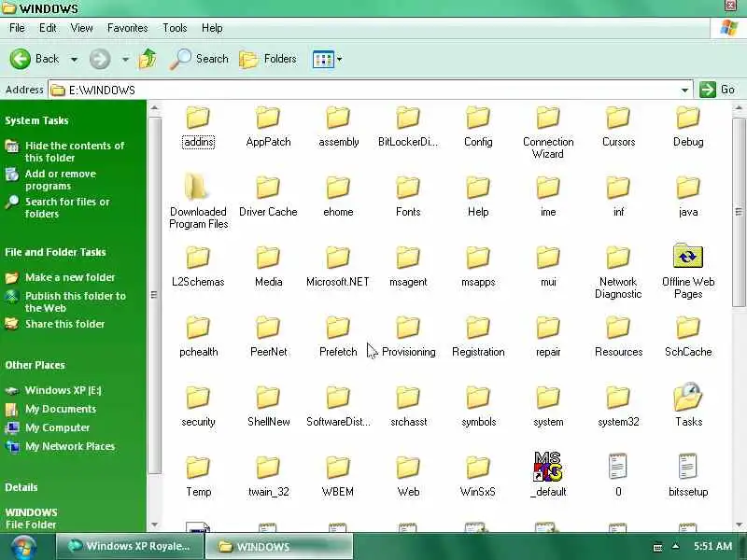
Task: Select the Prefetch folder
Action: click(338, 337)
